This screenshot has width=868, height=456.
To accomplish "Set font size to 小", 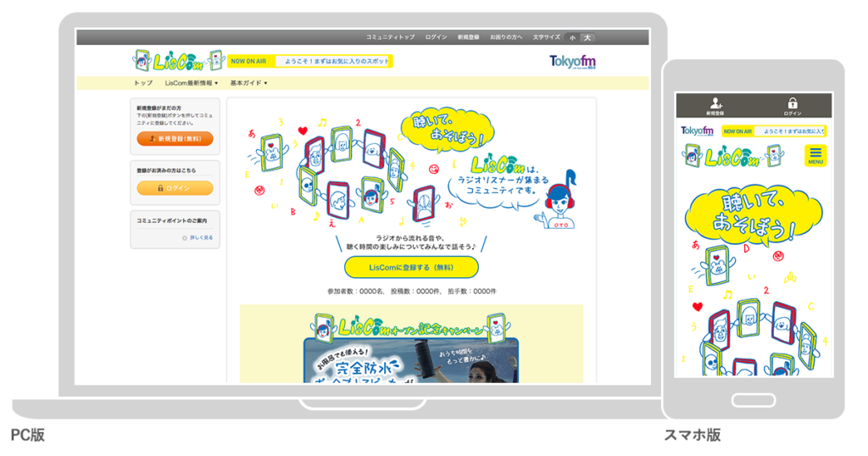I will pyautogui.click(x=572, y=37).
